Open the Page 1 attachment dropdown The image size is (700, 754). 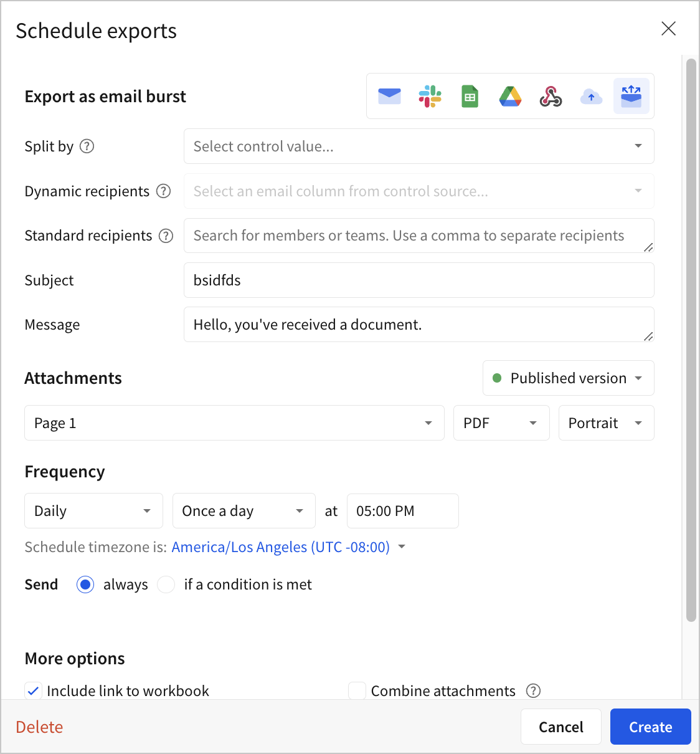tap(234, 423)
